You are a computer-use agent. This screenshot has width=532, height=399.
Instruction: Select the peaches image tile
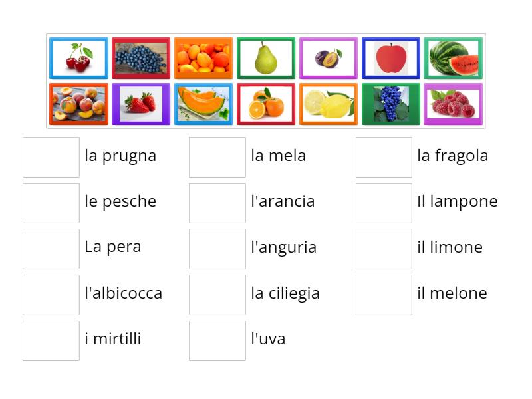coord(78,105)
